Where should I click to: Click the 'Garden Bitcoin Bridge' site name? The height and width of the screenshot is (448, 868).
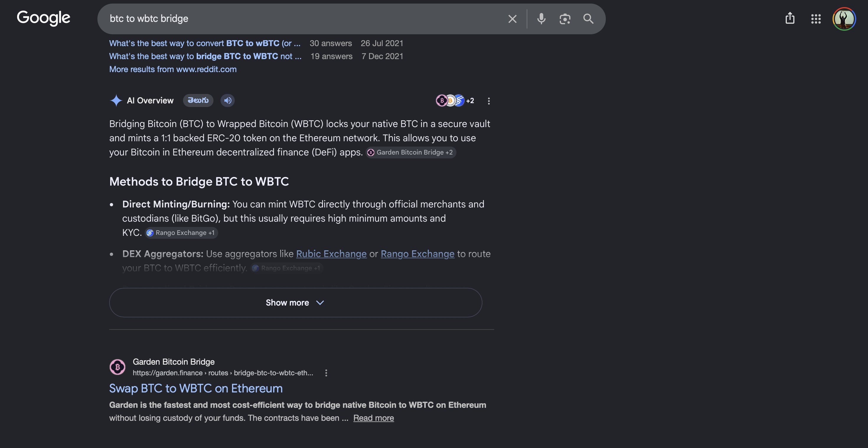click(174, 362)
